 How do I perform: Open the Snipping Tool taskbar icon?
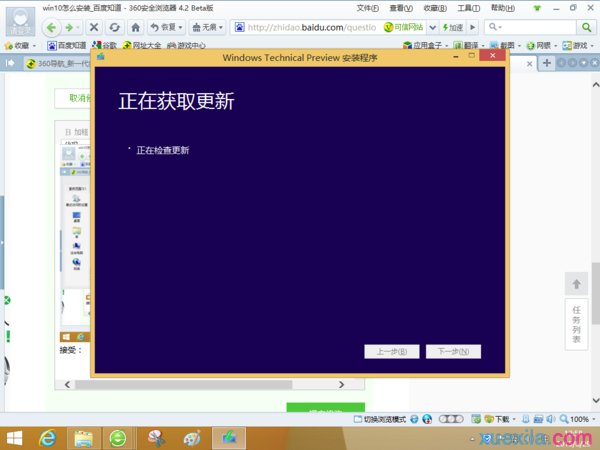tap(156, 439)
